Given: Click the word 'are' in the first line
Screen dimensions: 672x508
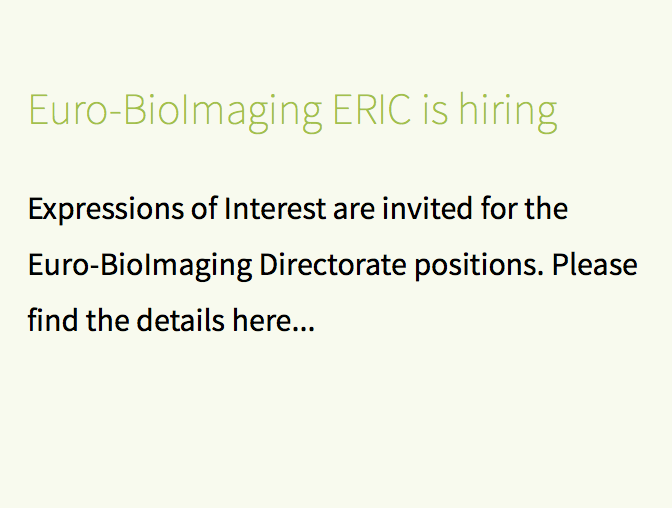Looking at the screenshot, I should pyautogui.click(x=354, y=210).
